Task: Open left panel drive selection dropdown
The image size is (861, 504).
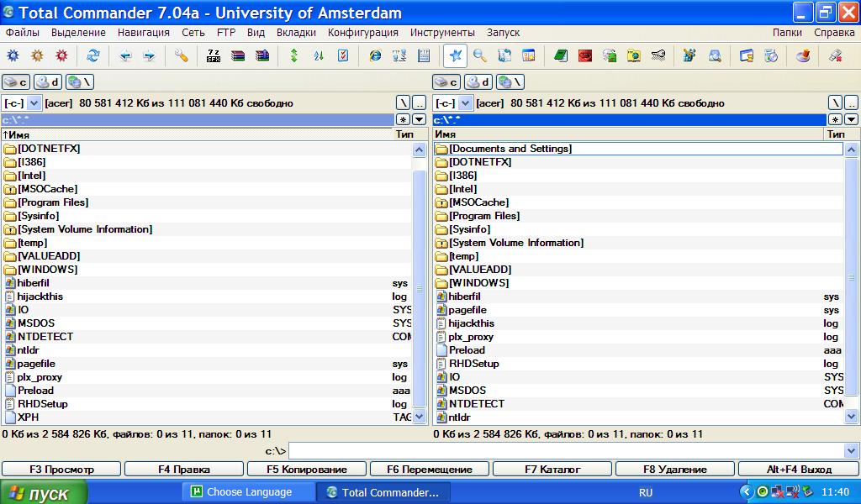Action: pyautogui.click(x=34, y=102)
